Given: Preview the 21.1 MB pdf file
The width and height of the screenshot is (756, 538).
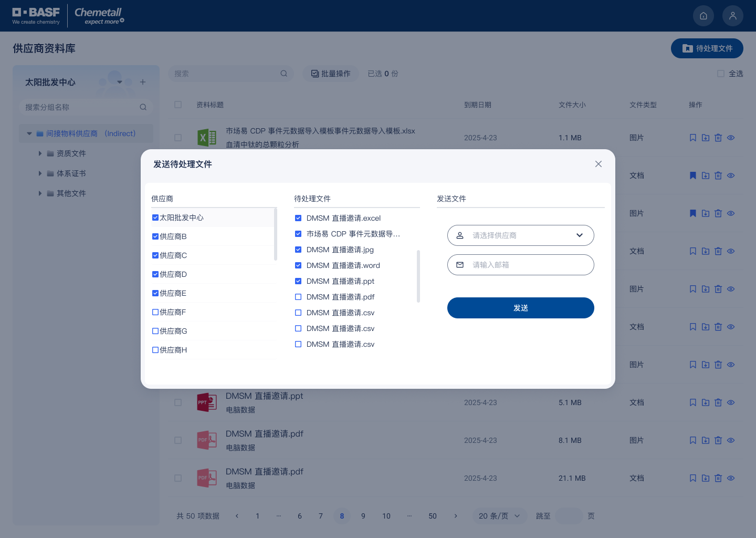Looking at the screenshot, I should coord(731,478).
